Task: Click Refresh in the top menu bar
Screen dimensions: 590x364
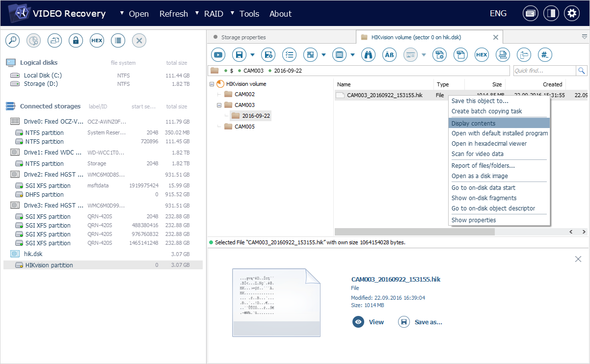Action: click(174, 14)
